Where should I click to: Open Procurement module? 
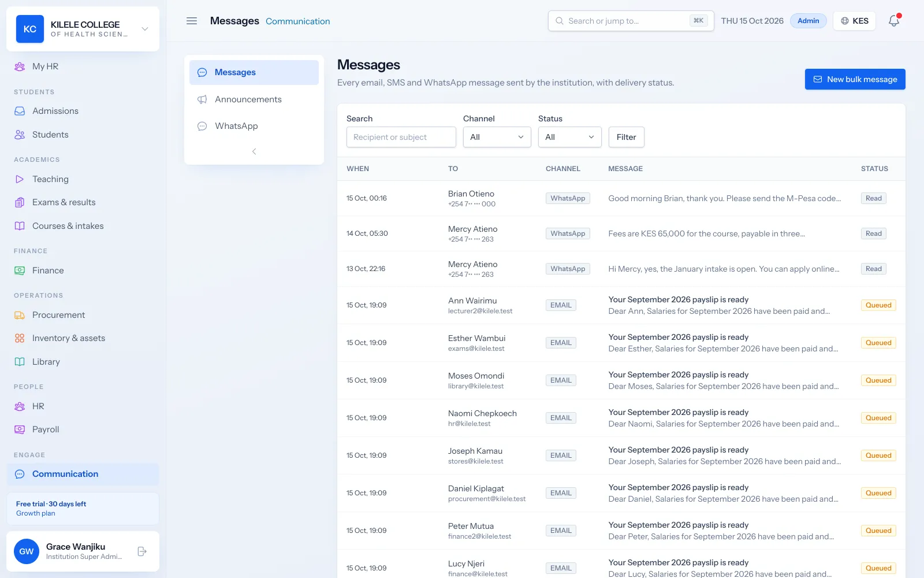pos(83,315)
